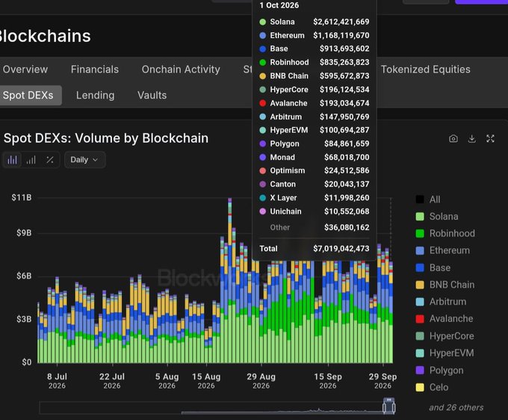Toggle Base series in legend
The image size is (508, 420).
click(433, 268)
